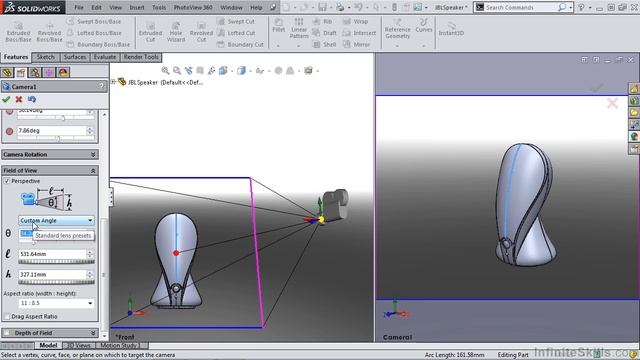The height and width of the screenshot is (360, 640).
Task: Switch to the Sketch tab
Action: click(x=46, y=57)
